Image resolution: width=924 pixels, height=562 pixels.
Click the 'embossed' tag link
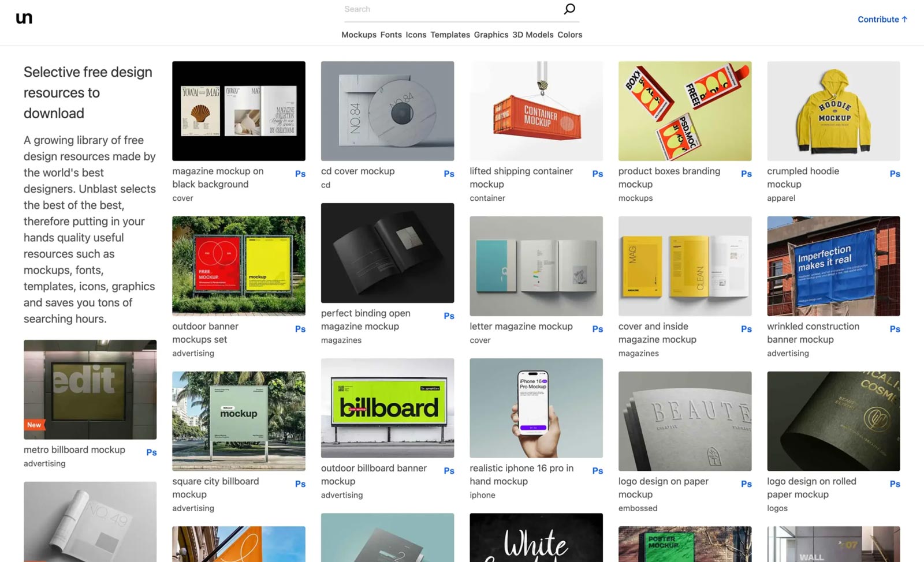[x=638, y=508]
